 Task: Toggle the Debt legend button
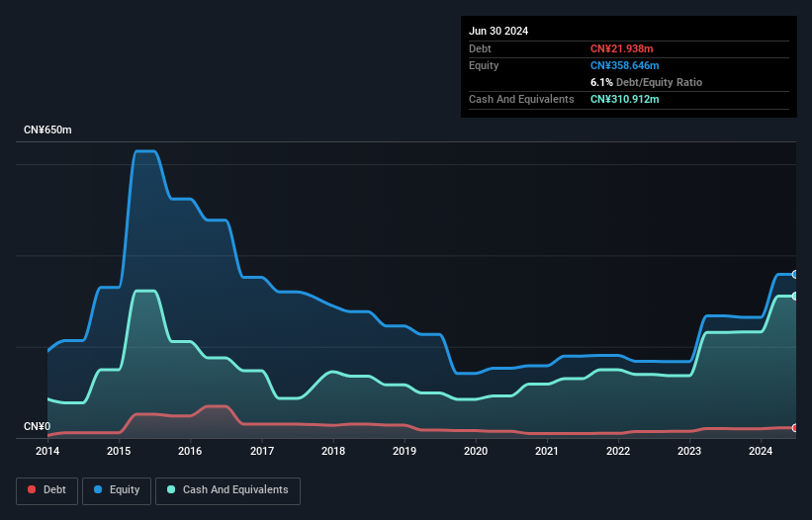[47, 490]
